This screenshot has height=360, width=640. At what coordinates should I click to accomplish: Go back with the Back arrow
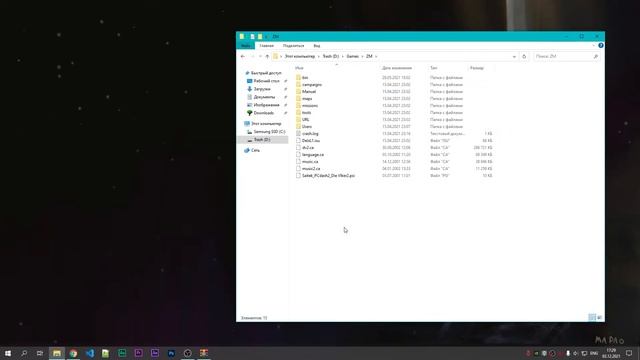tap(243, 56)
